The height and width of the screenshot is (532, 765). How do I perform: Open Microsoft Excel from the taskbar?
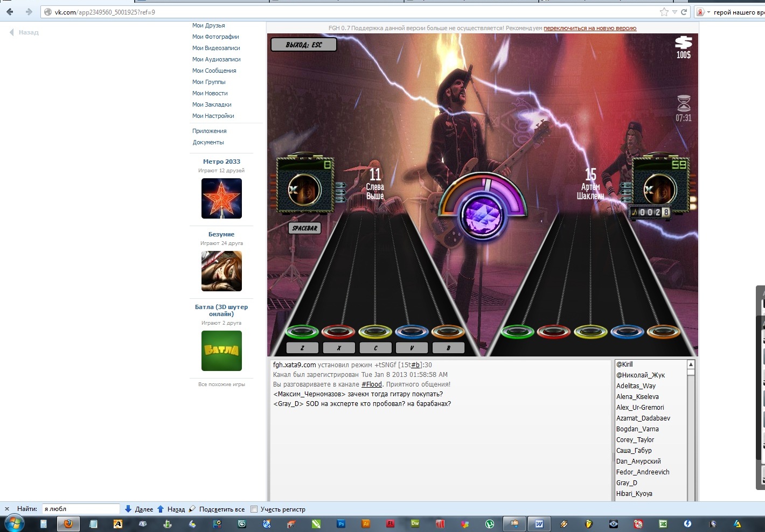[x=663, y=523]
